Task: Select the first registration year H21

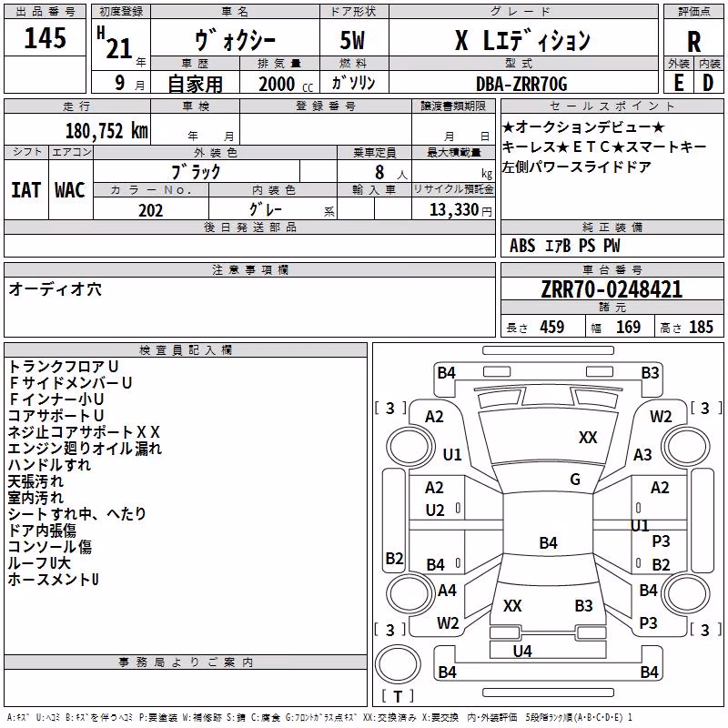Action: point(116,43)
